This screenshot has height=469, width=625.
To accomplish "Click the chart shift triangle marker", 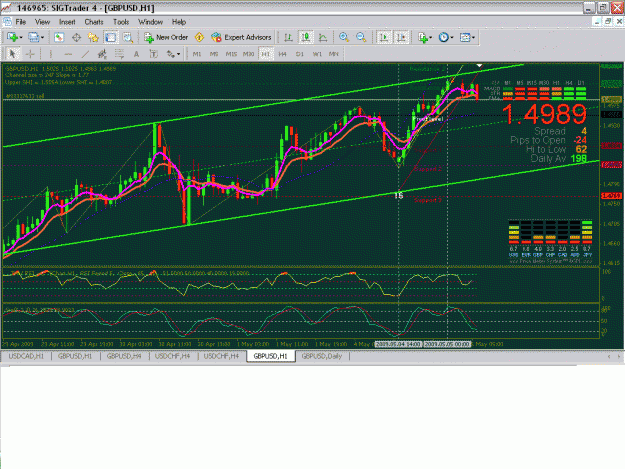I will [480, 65].
